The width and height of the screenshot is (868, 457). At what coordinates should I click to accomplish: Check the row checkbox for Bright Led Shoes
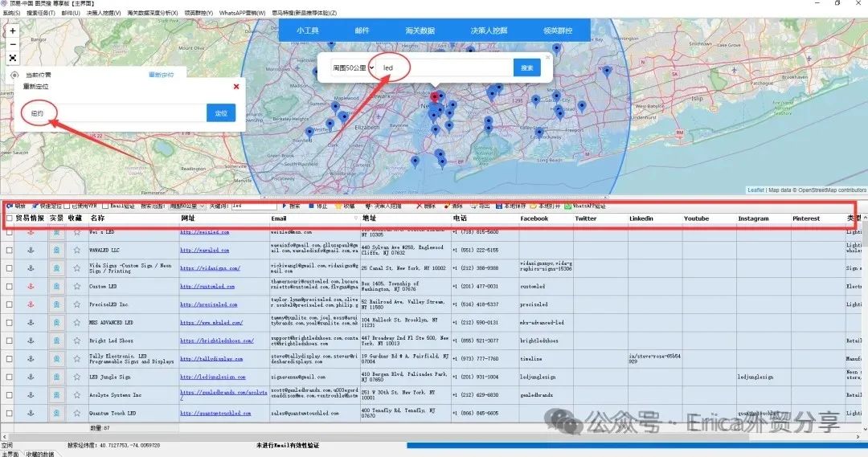9,341
